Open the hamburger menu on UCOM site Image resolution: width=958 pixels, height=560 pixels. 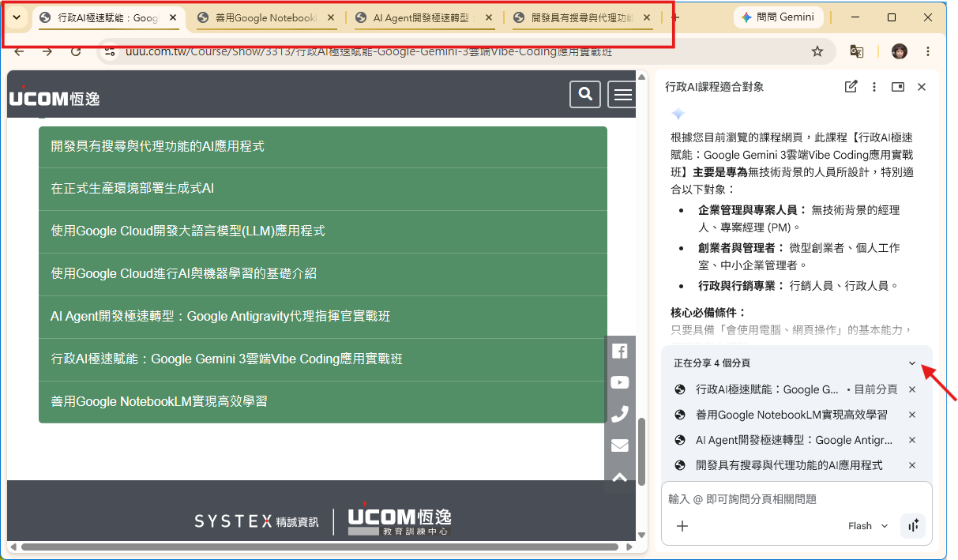tap(622, 94)
